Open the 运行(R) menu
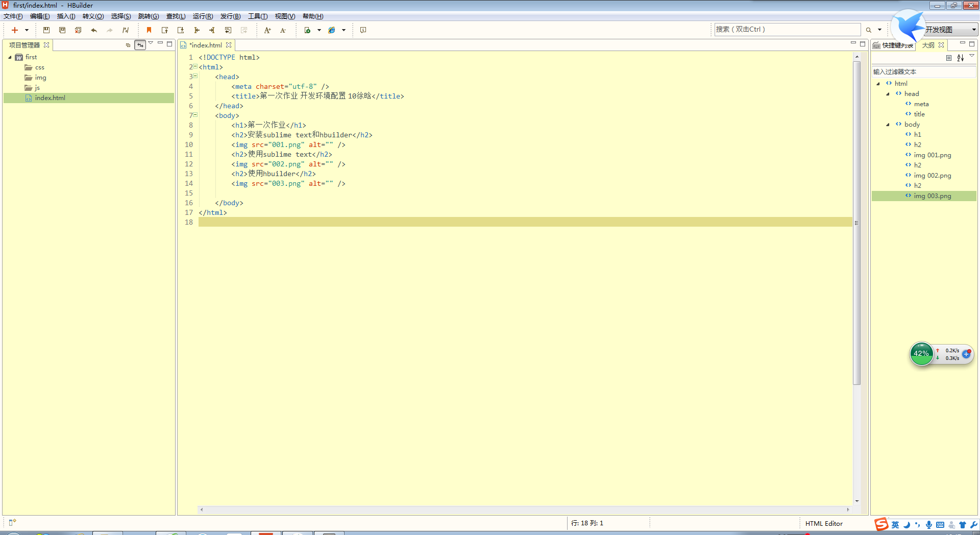 [x=203, y=16]
